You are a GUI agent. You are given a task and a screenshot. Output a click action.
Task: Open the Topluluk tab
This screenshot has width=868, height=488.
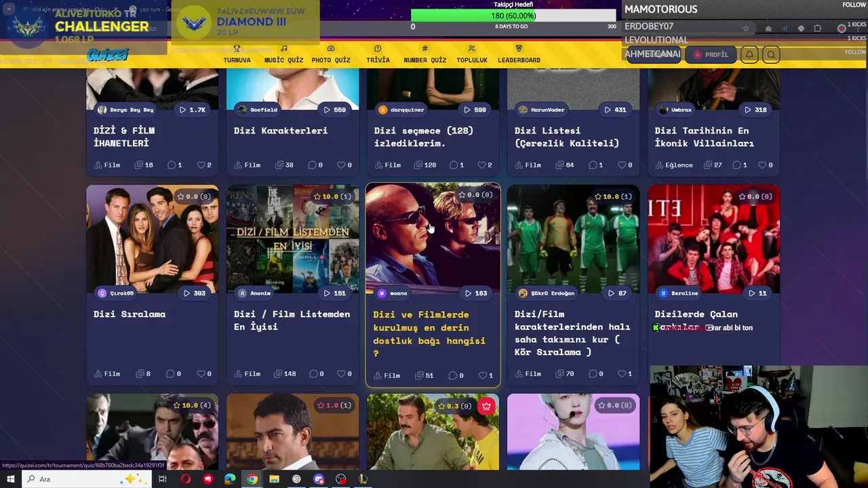(472, 54)
